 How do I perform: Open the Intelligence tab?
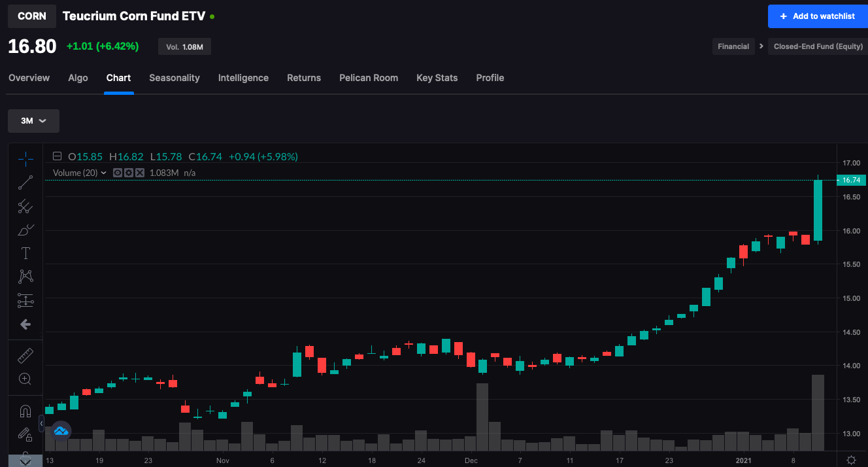tap(243, 78)
